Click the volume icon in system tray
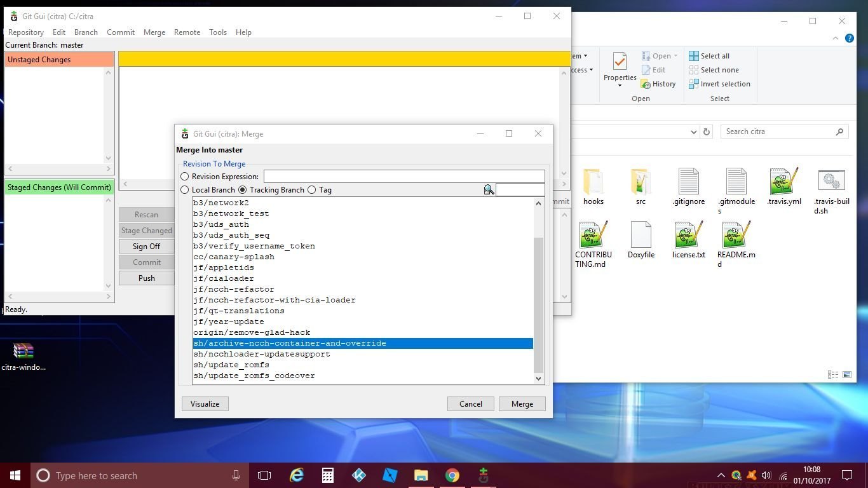The image size is (868, 488). tap(766, 475)
